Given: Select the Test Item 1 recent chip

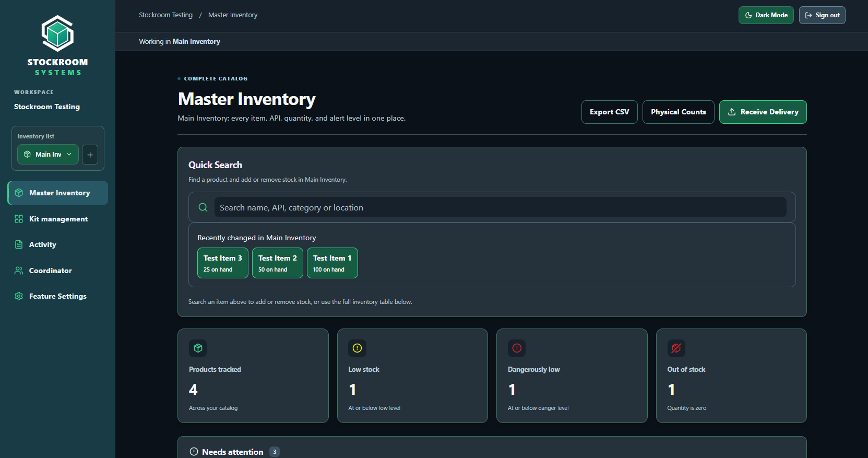Looking at the screenshot, I should (332, 263).
